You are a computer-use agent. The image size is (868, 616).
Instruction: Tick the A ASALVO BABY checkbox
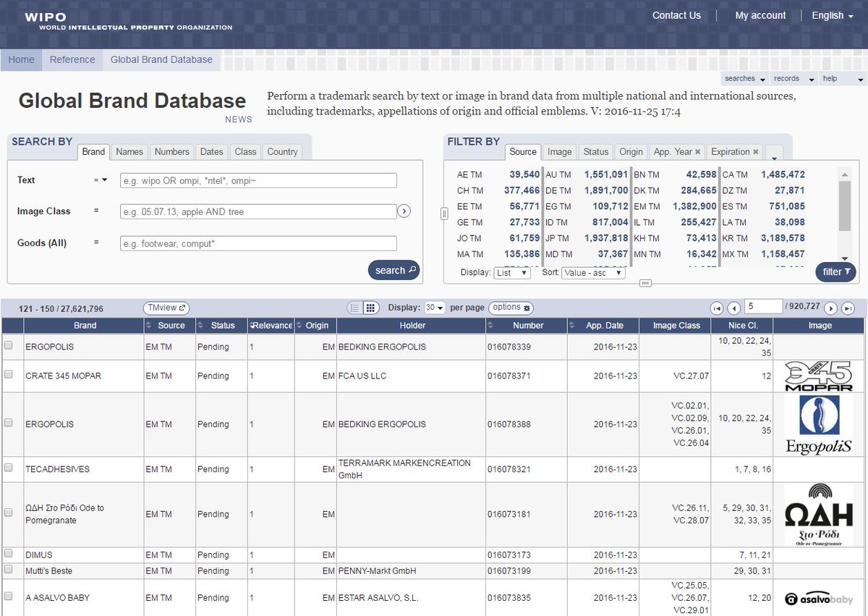[x=9, y=596]
